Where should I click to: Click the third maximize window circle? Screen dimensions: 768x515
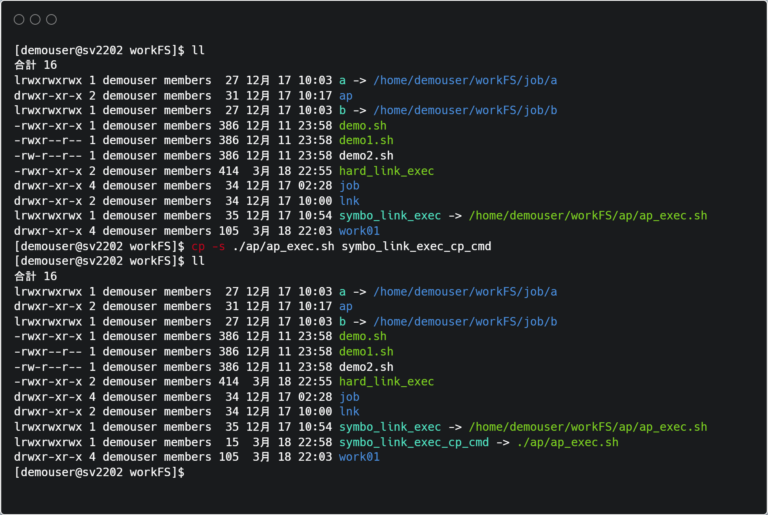tap(51, 20)
